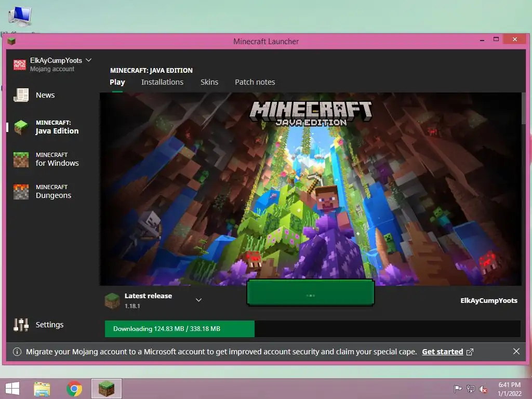Click the network icon in system tray

(x=471, y=389)
